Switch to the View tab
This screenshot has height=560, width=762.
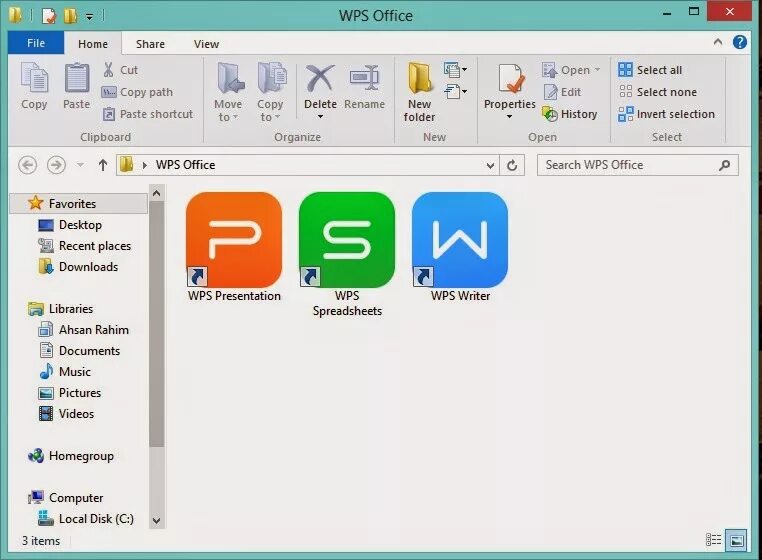[x=207, y=44]
